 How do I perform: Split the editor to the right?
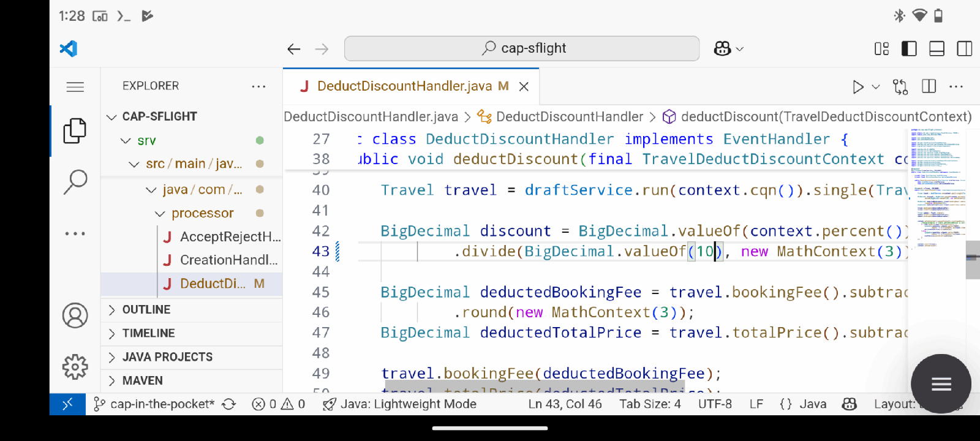(929, 86)
